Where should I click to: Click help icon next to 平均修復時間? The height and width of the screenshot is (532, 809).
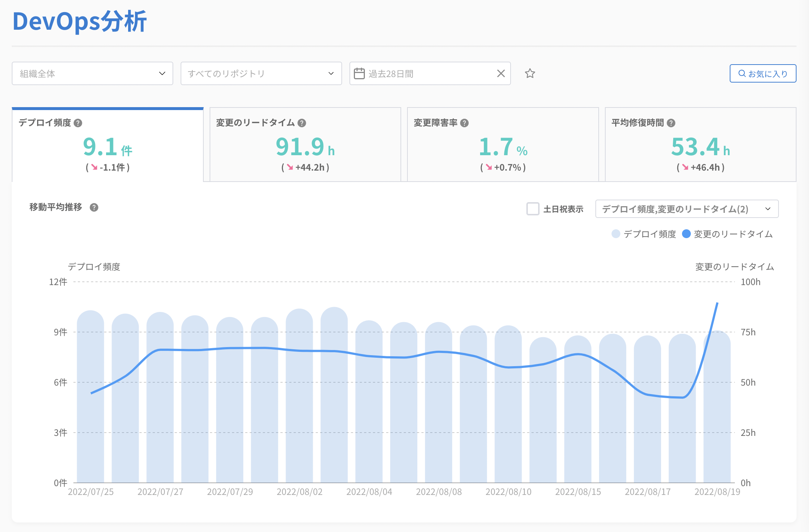click(671, 123)
